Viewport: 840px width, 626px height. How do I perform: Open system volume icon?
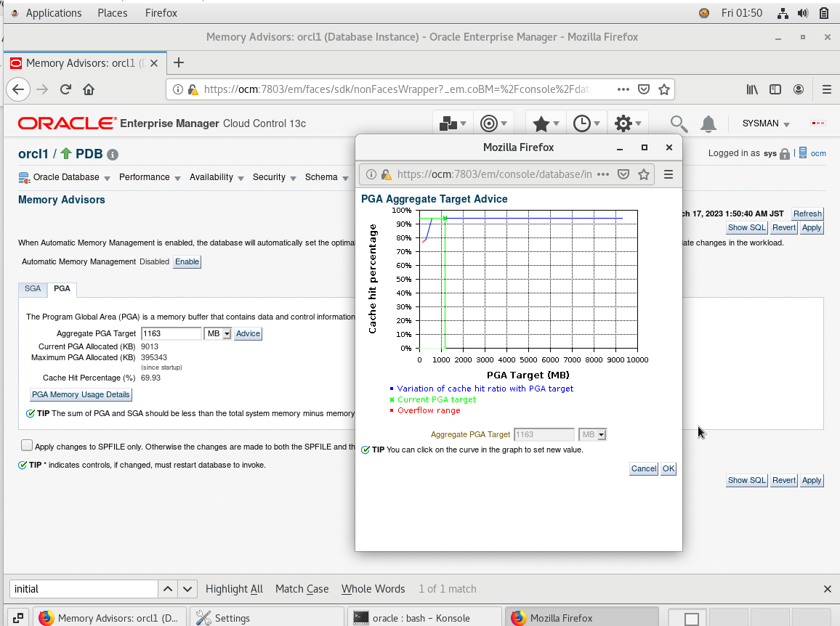pyautogui.click(x=802, y=13)
